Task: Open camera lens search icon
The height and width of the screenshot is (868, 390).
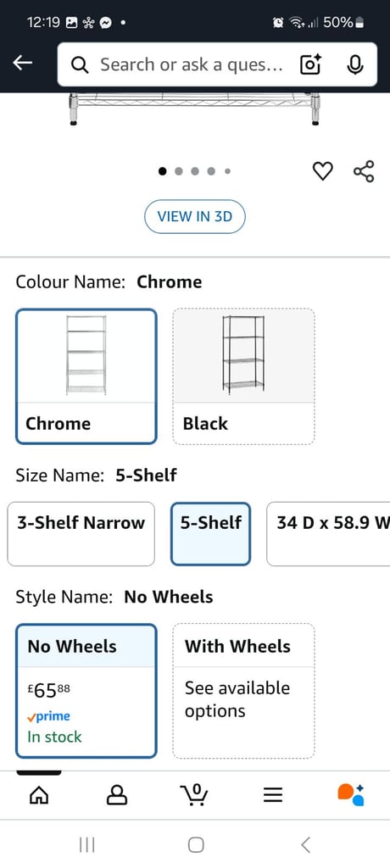Action: (x=311, y=65)
